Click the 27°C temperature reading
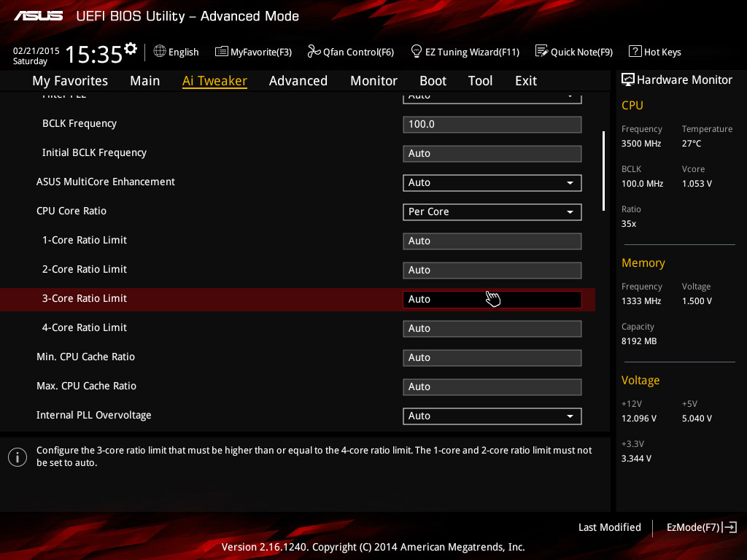Image resolution: width=747 pixels, height=560 pixels. [x=692, y=144]
